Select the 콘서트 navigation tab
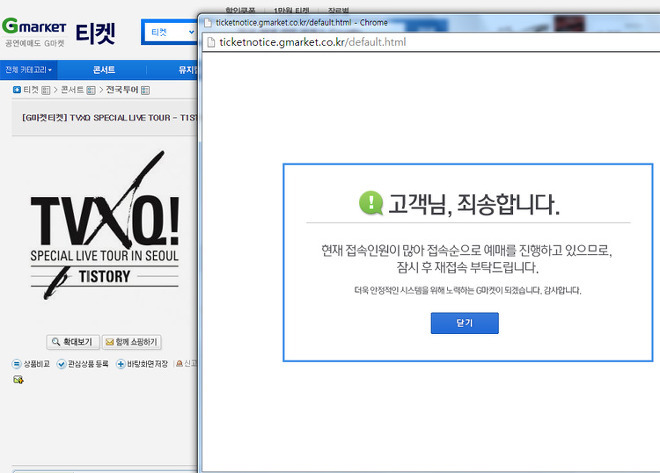Image resolution: width=660 pixels, height=473 pixels. pos(104,70)
